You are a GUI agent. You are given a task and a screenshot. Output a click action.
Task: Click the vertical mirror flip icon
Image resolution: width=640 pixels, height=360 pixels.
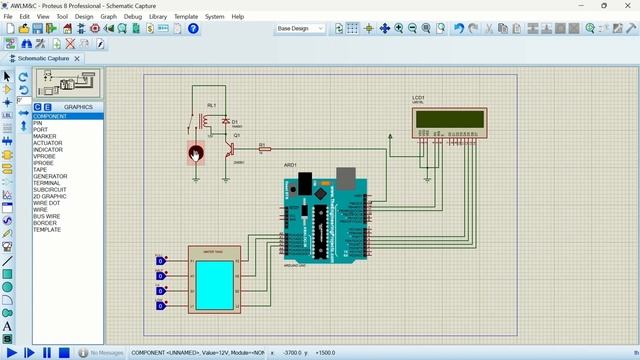(x=23, y=126)
